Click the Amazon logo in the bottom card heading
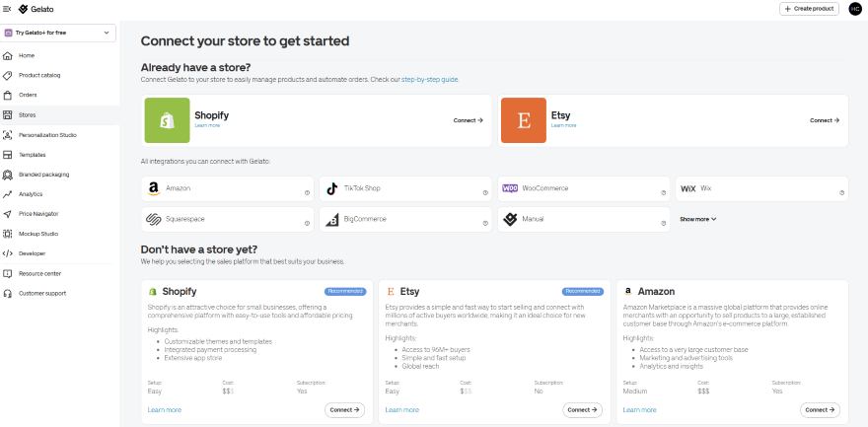Screen dimensions: 868x427 click(x=628, y=292)
